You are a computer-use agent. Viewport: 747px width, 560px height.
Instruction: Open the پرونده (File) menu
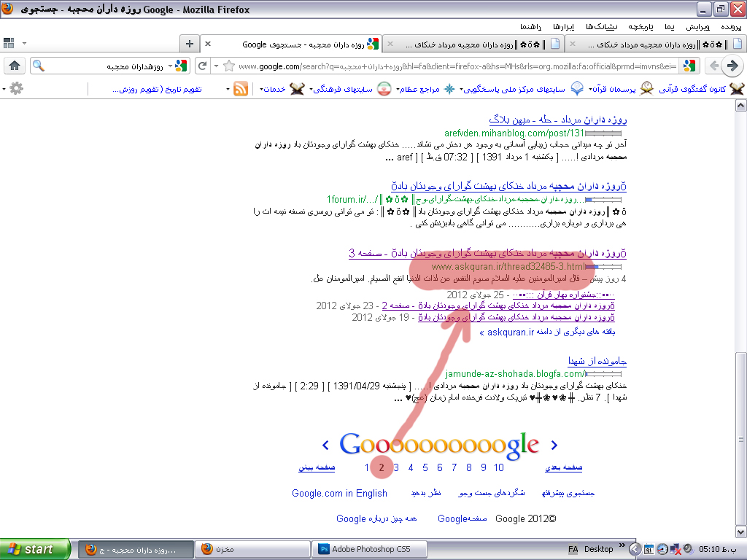click(731, 27)
